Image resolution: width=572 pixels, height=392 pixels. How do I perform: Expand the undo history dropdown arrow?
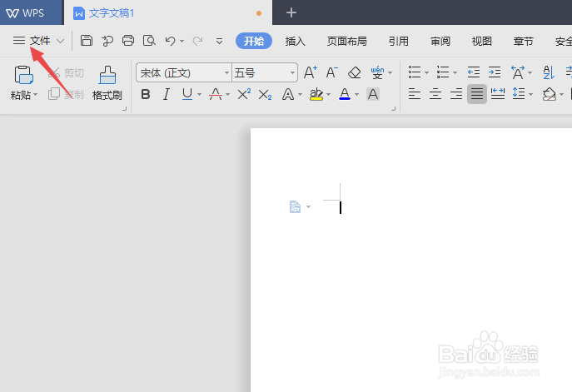(x=182, y=42)
